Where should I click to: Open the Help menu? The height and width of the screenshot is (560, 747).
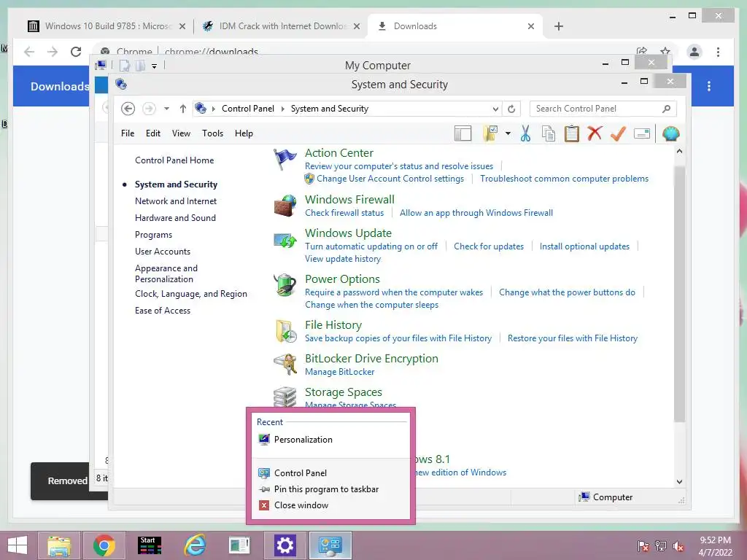(x=244, y=133)
